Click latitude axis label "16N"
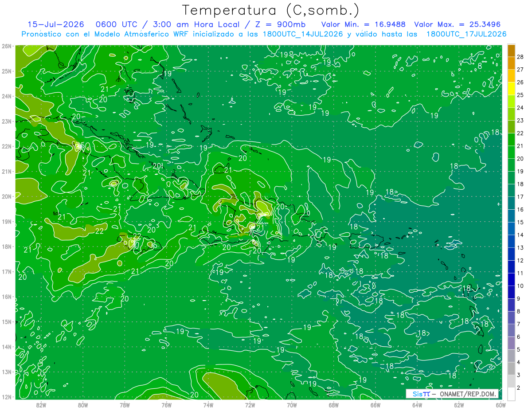The height and width of the screenshot is (411, 532). 6,297
